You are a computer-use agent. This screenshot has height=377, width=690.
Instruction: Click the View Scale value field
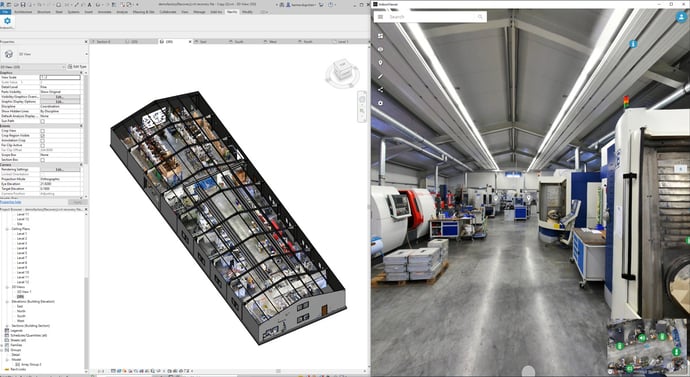click(x=60, y=77)
